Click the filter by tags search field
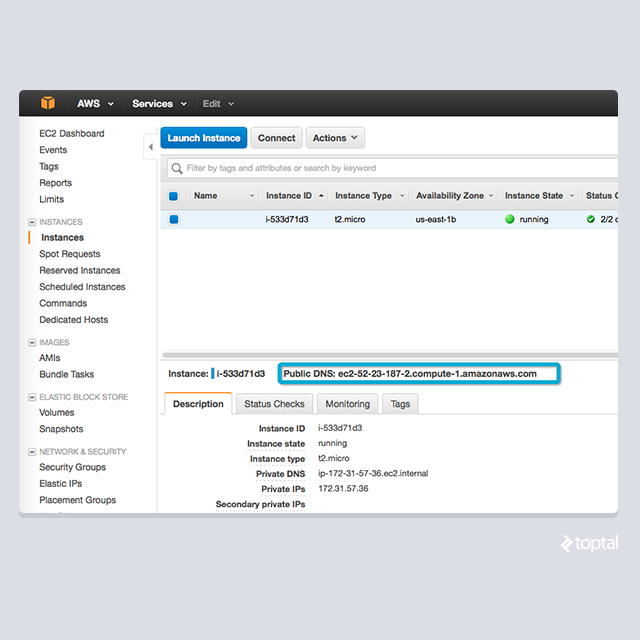Image resolution: width=640 pixels, height=640 pixels. pyautogui.click(x=392, y=168)
